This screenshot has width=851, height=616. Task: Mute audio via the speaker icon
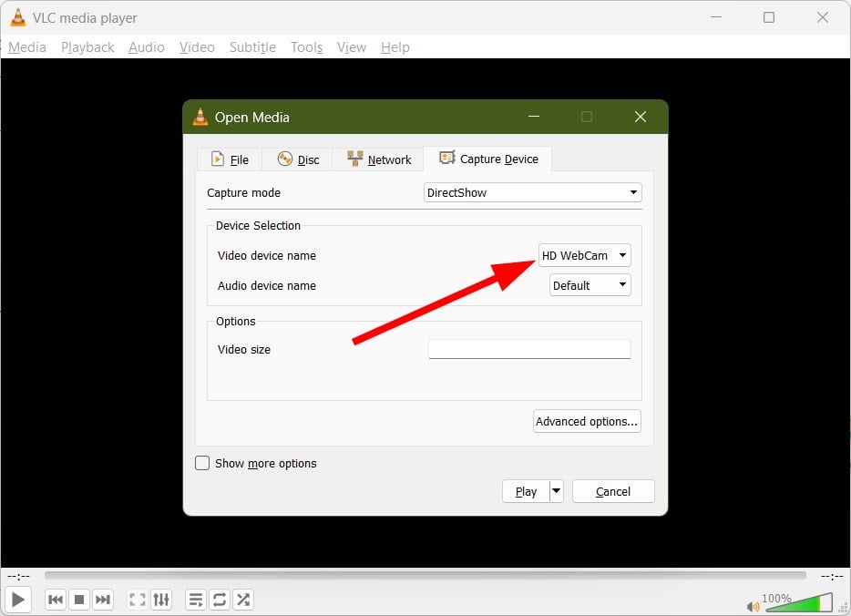(753, 606)
